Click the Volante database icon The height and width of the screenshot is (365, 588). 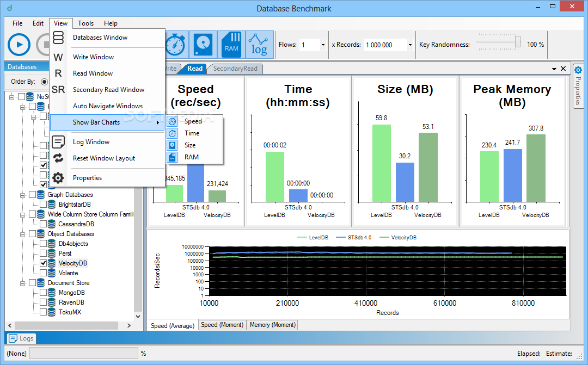[52, 273]
